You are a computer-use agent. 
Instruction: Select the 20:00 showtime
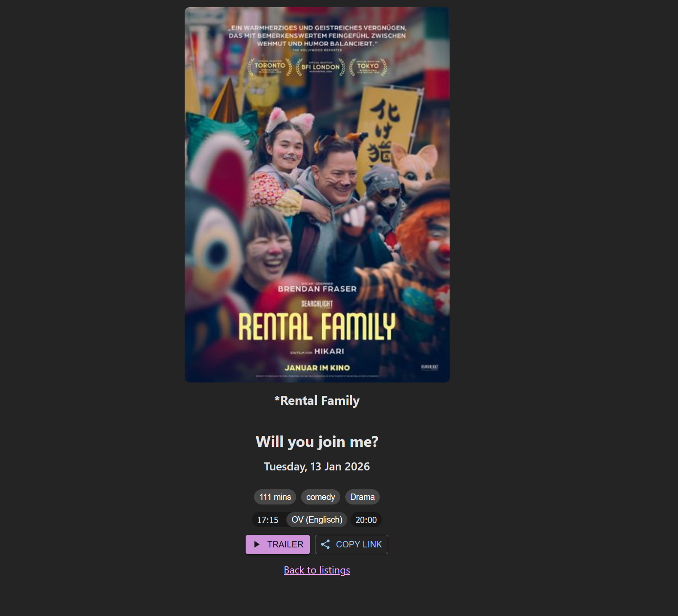[366, 520]
